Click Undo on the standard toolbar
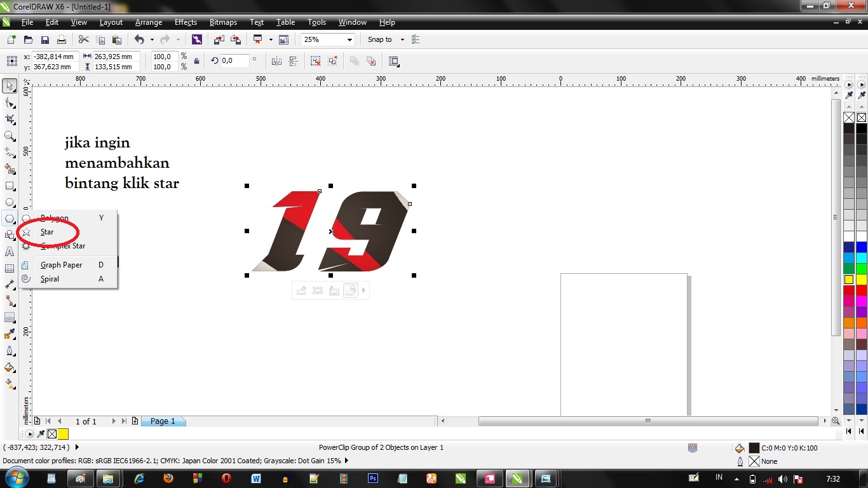Image resolution: width=868 pixels, height=488 pixels. pyautogui.click(x=139, y=39)
